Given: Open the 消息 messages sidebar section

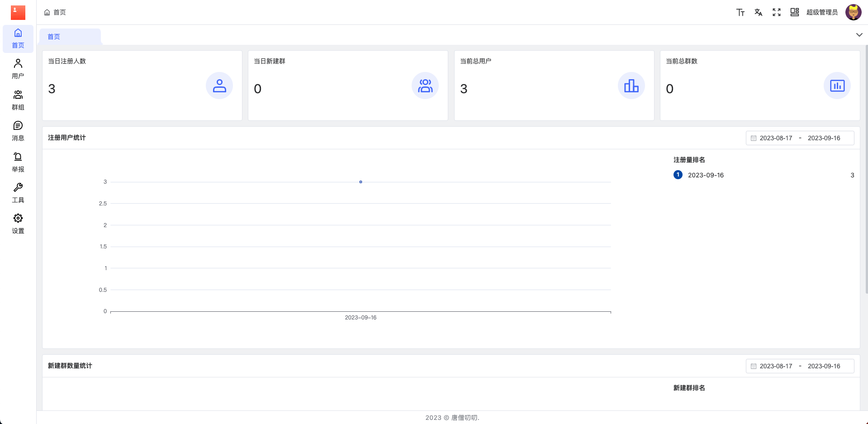Looking at the screenshot, I should [x=18, y=131].
